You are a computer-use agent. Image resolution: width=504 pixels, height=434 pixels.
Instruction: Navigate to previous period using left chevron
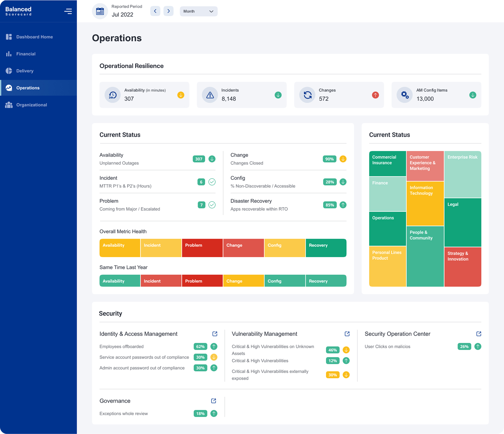[155, 11]
